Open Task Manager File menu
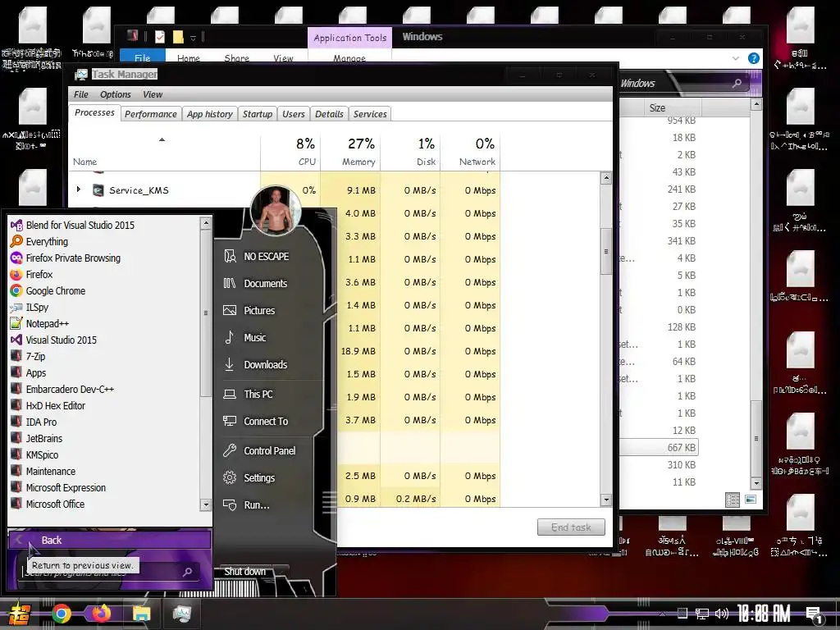The width and height of the screenshot is (840, 630). [x=81, y=94]
